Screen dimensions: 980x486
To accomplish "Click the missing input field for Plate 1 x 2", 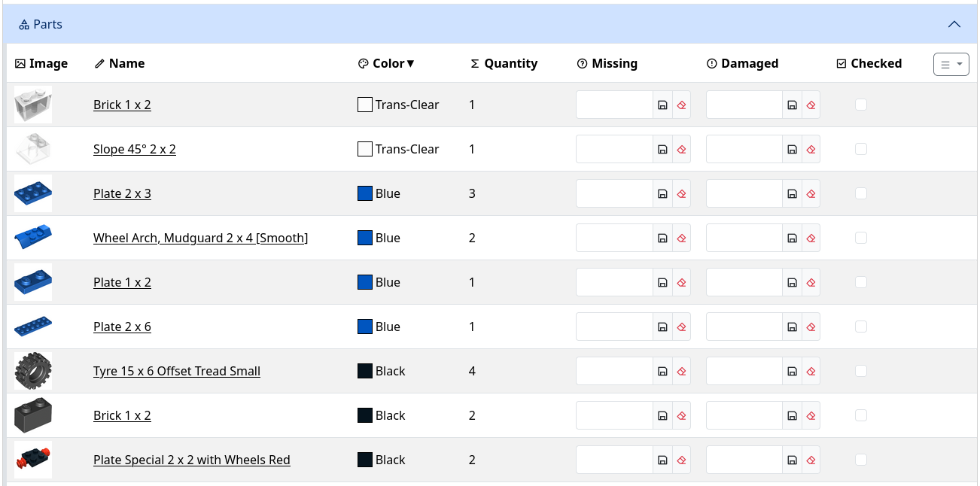I will (x=614, y=283).
